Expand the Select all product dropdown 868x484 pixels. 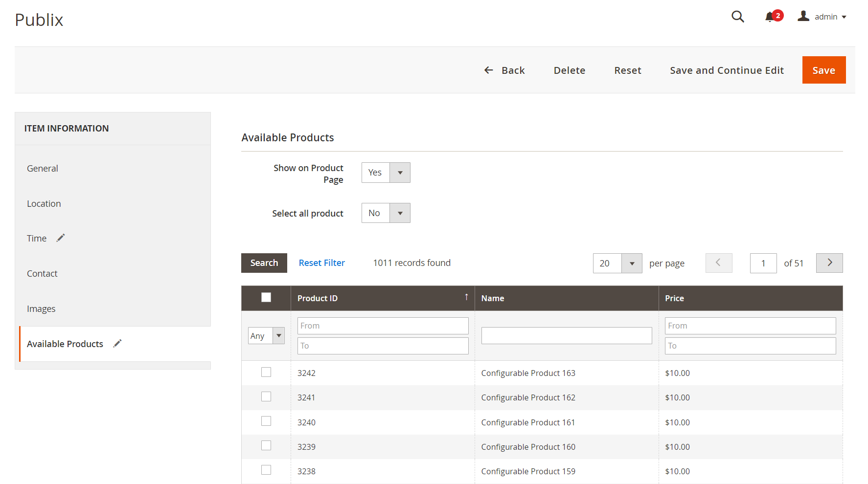386,213
